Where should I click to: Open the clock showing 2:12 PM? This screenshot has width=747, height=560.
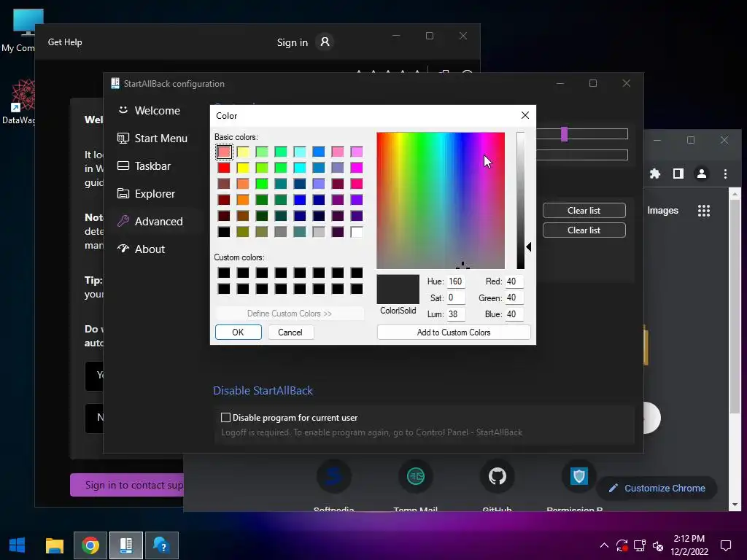point(689,545)
